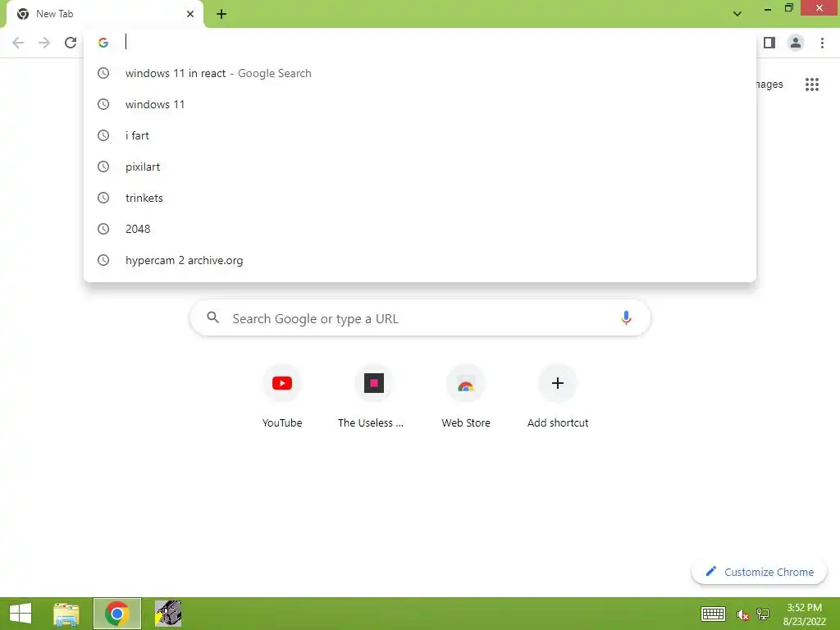This screenshot has height=630, width=840.
Task: Select the New Tab tab
Action: [x=105, y=15]
